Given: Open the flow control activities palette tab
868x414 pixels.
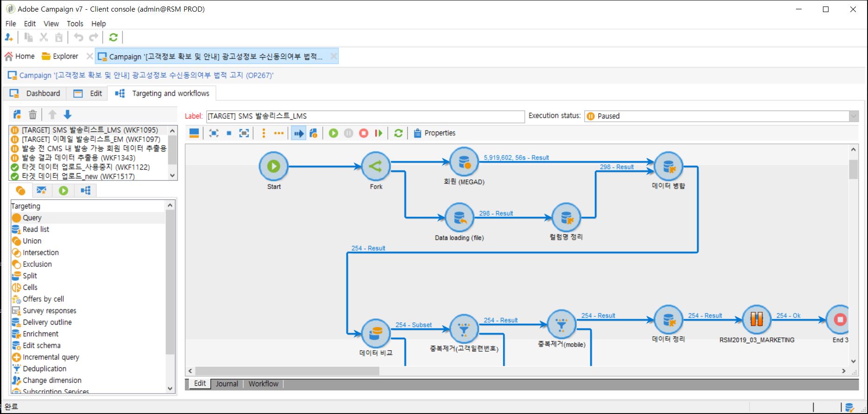Looking at the screenshot, I should pyautogui.click(x=64, y=191).
